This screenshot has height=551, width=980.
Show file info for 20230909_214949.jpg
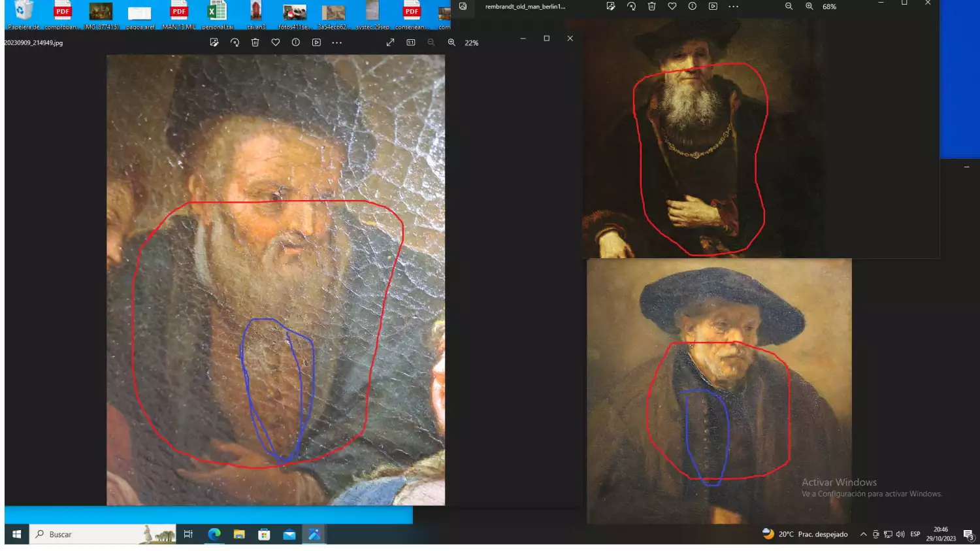(x=296, y=42)
